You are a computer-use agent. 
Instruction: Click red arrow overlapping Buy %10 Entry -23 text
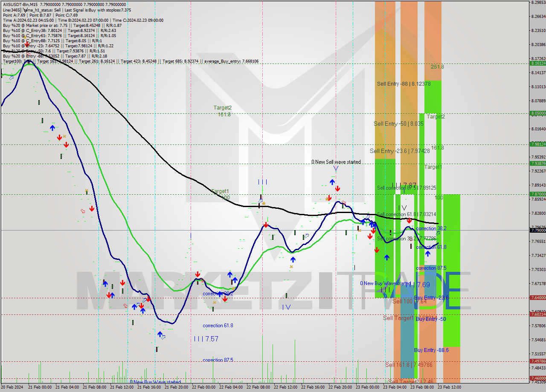[27, 44]
